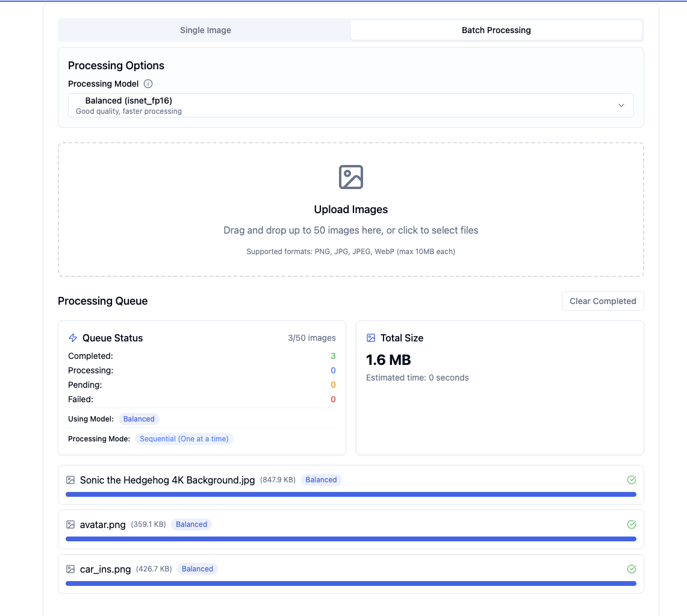The height and width of the screenshot is (616, 687).
Task: Click the Total Size image icon
Action: pos(371,338)
